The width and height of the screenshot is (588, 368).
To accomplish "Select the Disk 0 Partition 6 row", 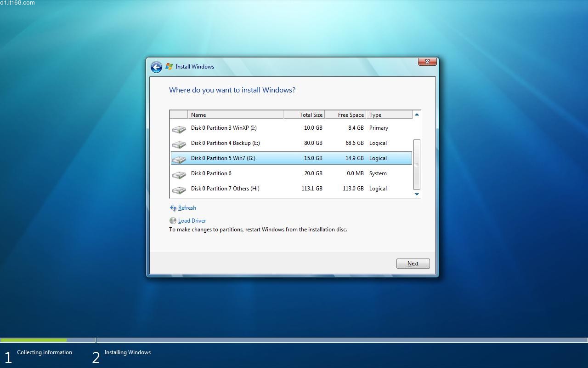I will (x=291, y=173).
